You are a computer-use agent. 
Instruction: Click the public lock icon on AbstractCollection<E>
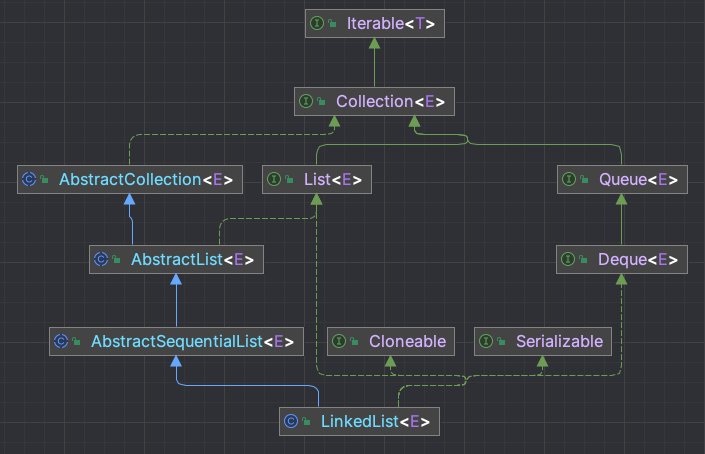(x=44, y=179)
